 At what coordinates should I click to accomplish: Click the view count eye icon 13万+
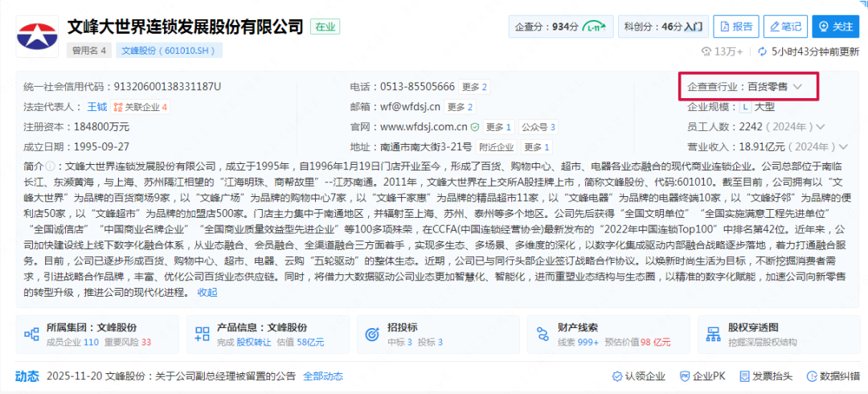coord(706,51)
